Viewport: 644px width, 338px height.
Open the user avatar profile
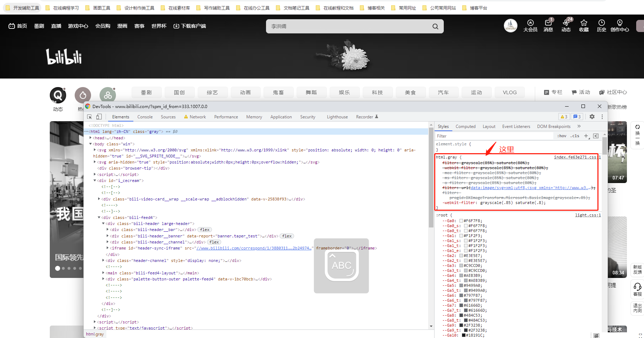(511, 26)
